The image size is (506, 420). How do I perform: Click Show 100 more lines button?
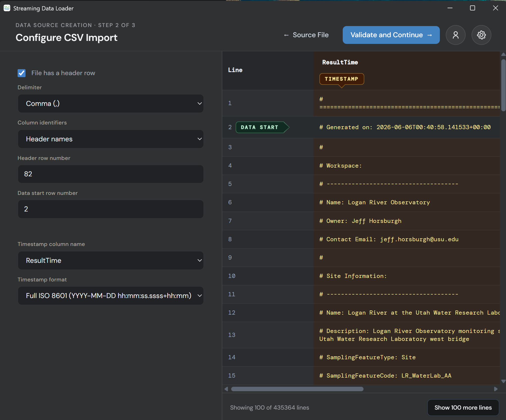(x=463, y=407)
